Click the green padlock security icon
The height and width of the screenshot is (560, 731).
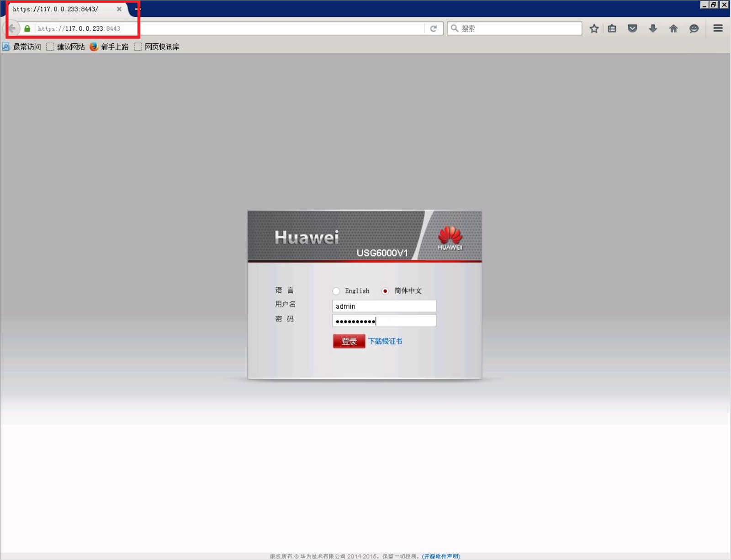(27, 28)
